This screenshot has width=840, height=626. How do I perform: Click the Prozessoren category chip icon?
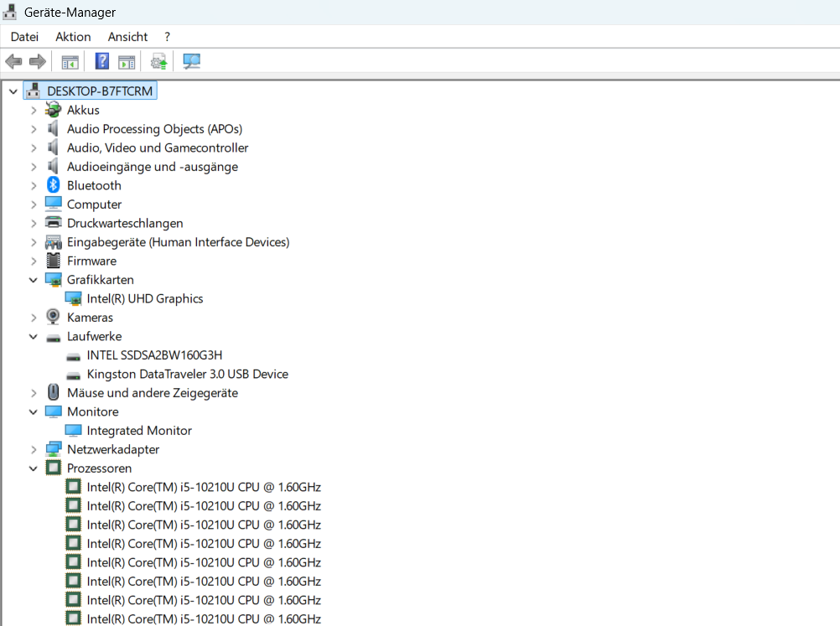pos(53,468)
